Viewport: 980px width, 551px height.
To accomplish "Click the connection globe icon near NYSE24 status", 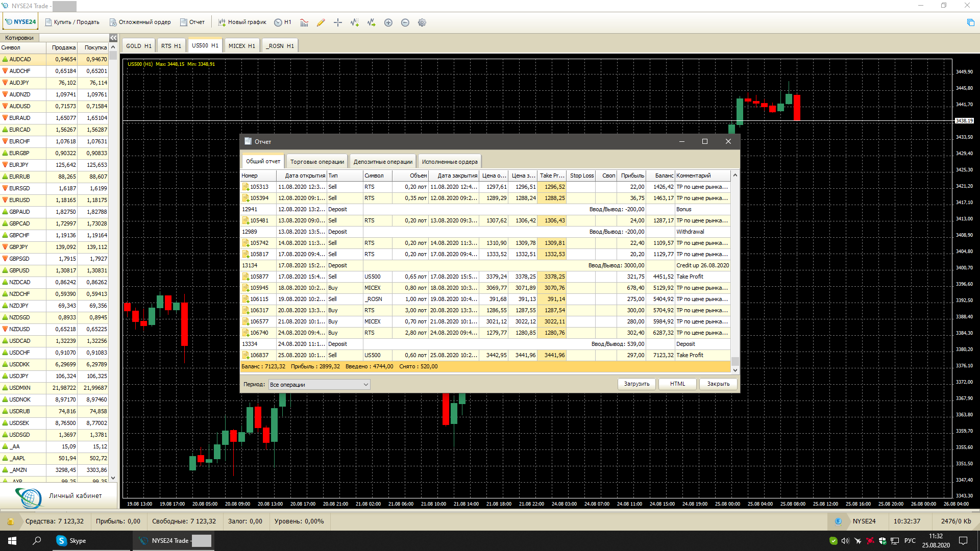I will [838, 521].
